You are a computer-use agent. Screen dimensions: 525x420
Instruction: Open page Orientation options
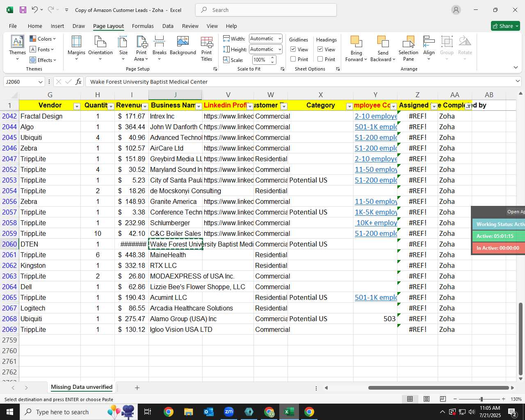click(x=100, y=48)
